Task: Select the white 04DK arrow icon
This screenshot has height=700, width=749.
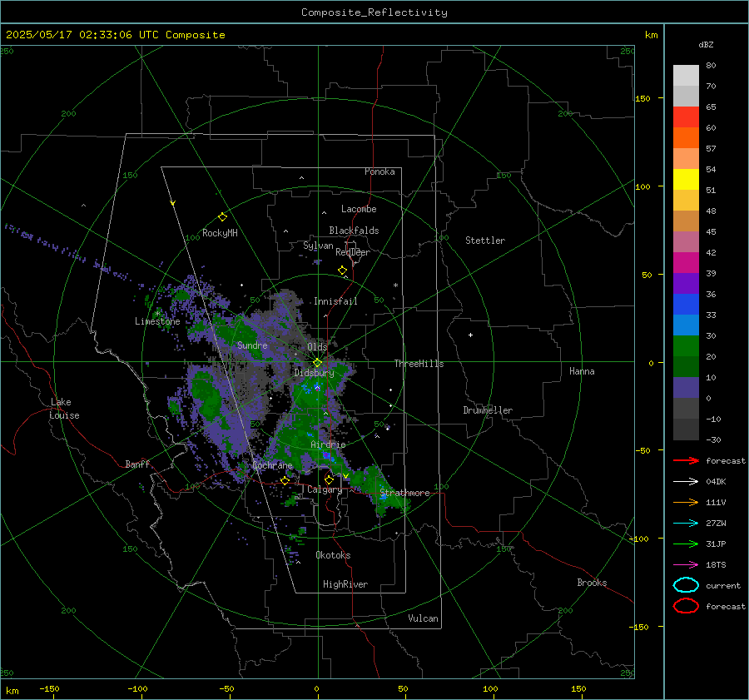Action: pos(686,481)
